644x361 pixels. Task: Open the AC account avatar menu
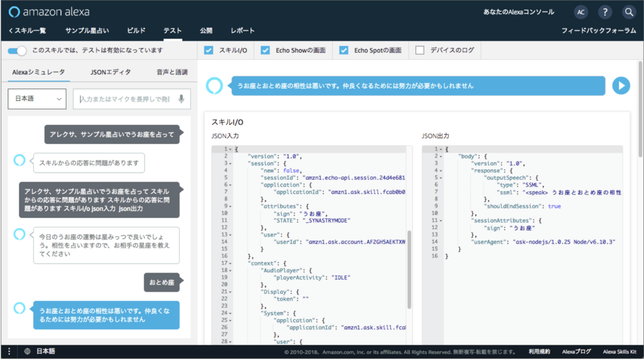click(580, 12)
